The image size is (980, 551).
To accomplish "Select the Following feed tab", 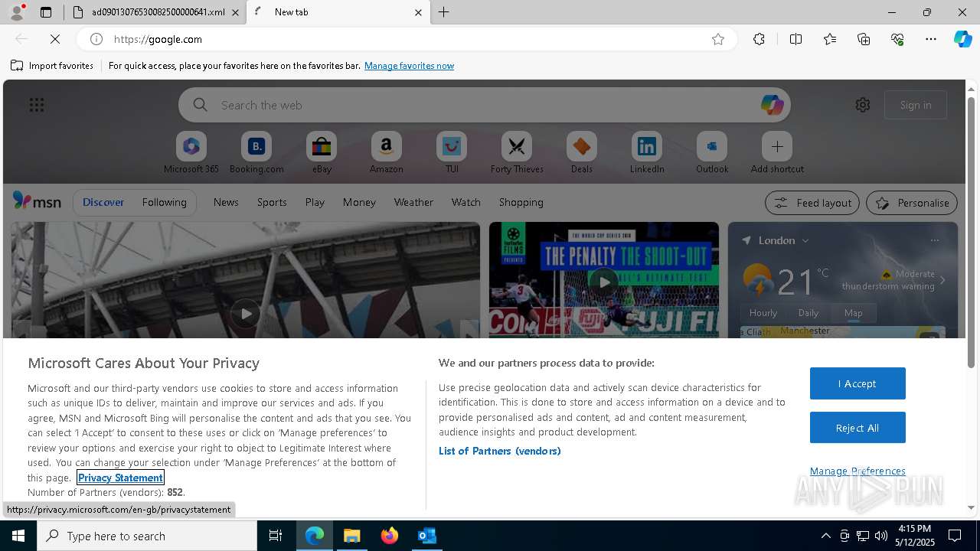I will pos(165,202).
